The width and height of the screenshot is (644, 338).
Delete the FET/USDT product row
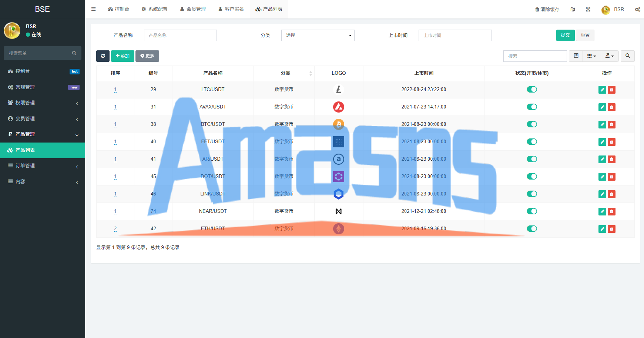[612, 142]
